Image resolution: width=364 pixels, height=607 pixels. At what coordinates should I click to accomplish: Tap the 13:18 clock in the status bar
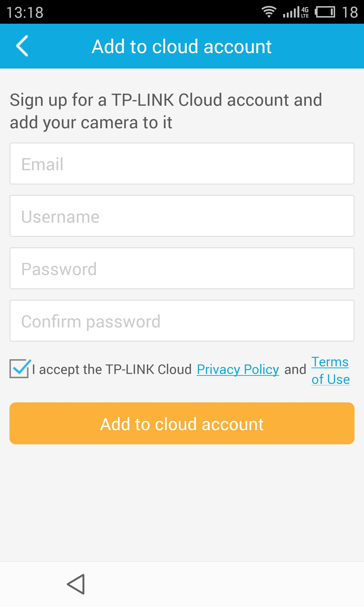[25, 13]
